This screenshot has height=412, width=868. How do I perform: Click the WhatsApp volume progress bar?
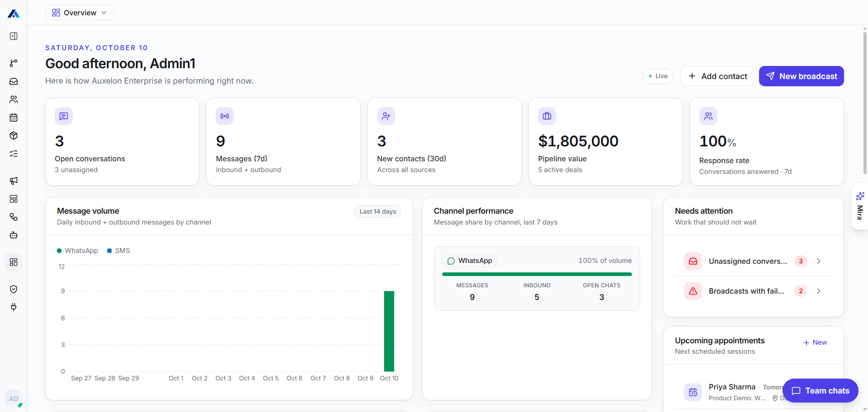pos(537,274)
